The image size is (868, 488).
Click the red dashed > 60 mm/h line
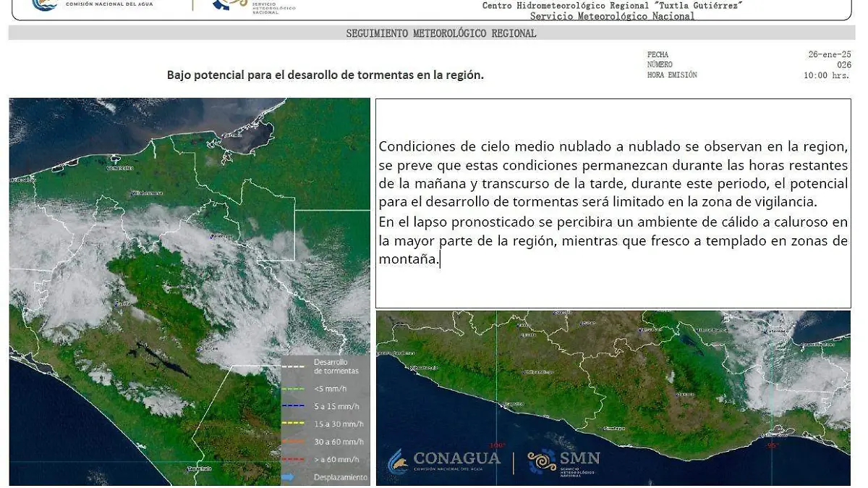pyautogui.click(x=293, y=459)
